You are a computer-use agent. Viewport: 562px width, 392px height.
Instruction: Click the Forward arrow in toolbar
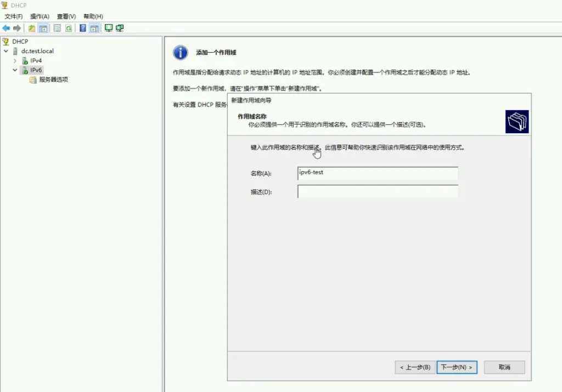(17, 28)
